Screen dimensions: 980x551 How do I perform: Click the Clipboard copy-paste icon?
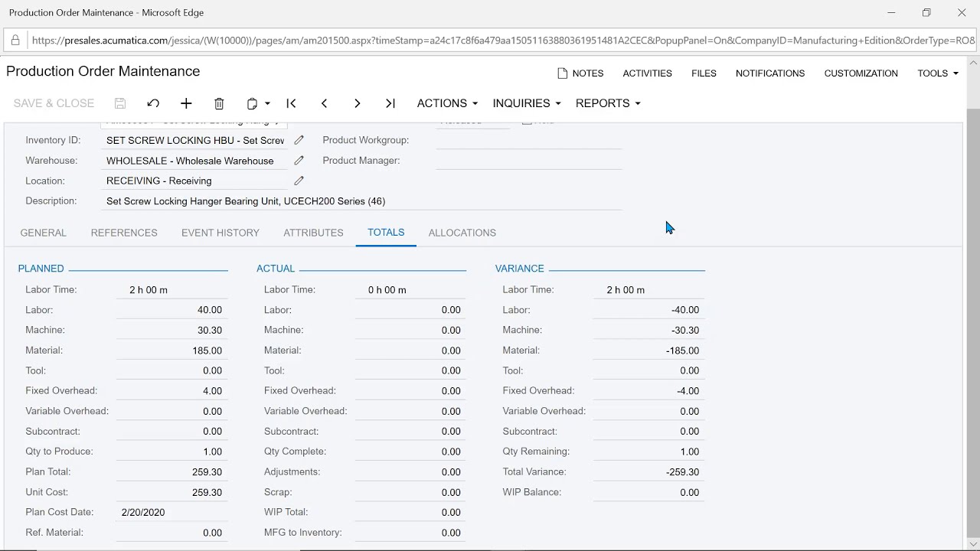[252, 103]
